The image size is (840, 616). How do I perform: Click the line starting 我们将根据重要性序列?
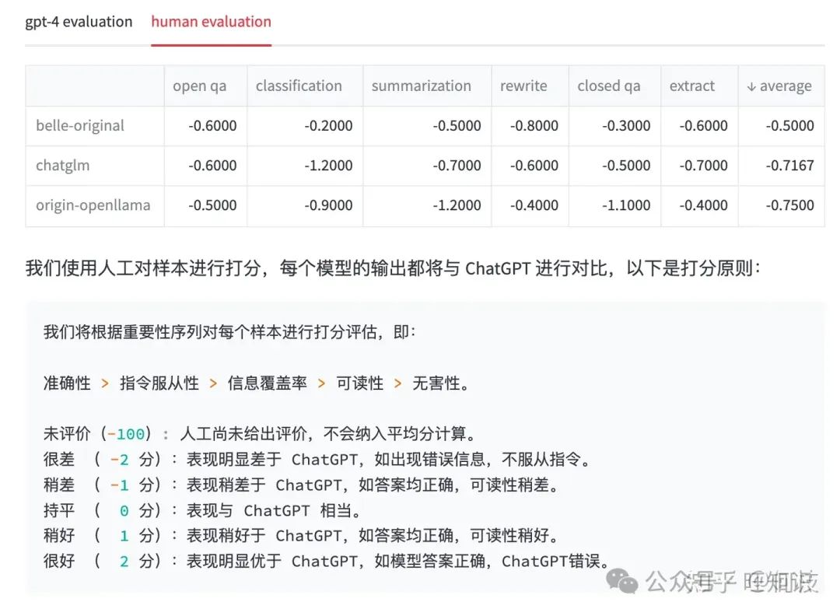(x=229, y=332)
